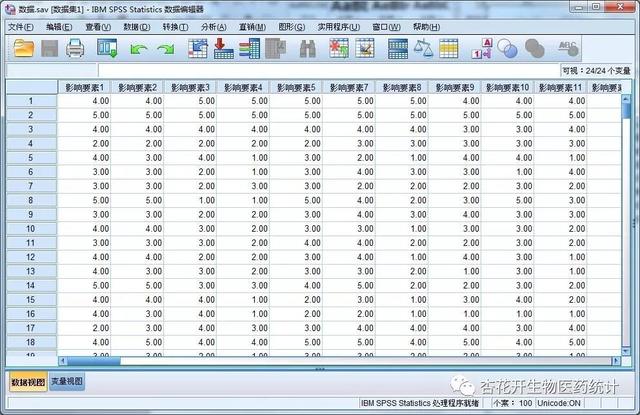Image resolution: width=640 pixels, height=415 pixels.
Task: Select row header 1
Action: point(31,101)
